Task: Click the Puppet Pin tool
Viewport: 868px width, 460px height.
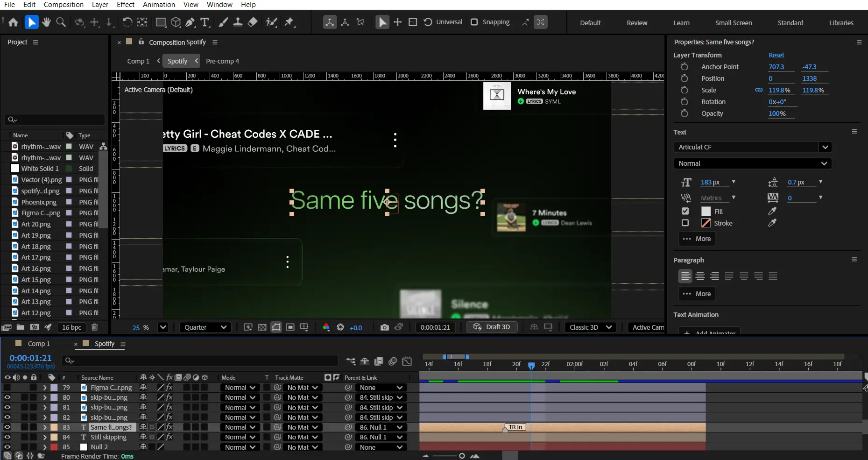Action: pyautogui.click(x=289, y=22)
